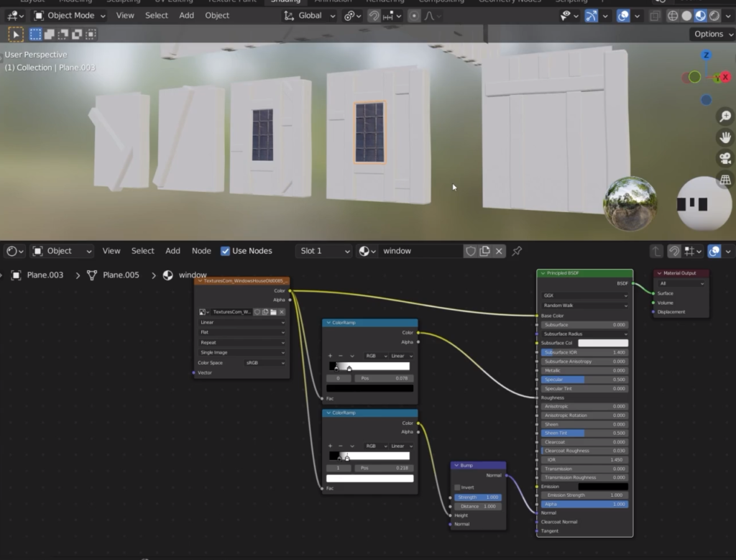Image resolution: width=736 pixels, height=560 pixels.
Task: Set selection mode to extend
Action: (x=50, y=35)
